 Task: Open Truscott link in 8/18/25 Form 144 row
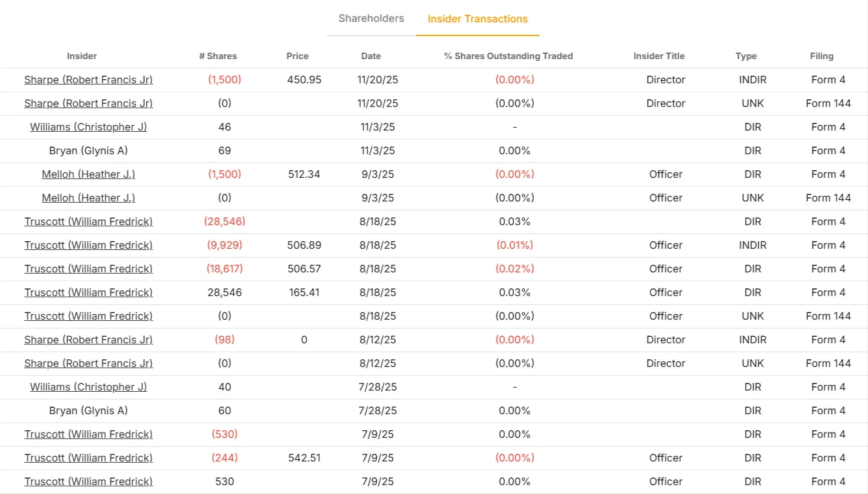[88, 316]
